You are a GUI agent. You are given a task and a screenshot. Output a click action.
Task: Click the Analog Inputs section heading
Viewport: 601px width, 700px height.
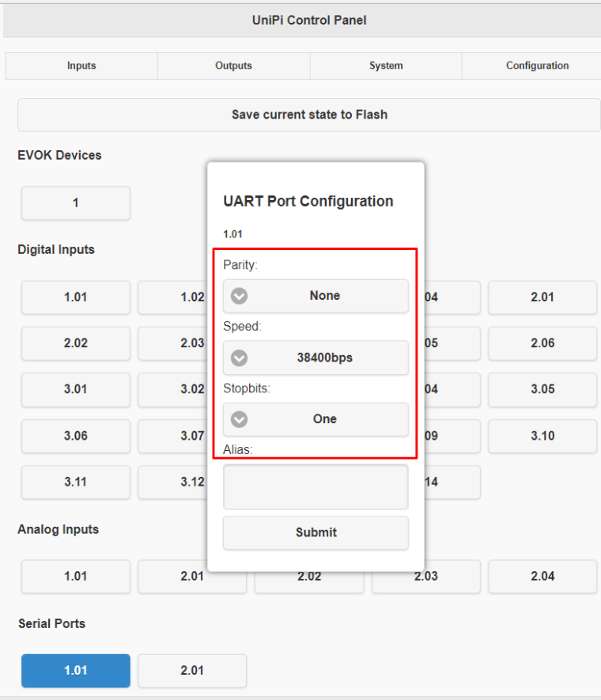pos(58,529)
